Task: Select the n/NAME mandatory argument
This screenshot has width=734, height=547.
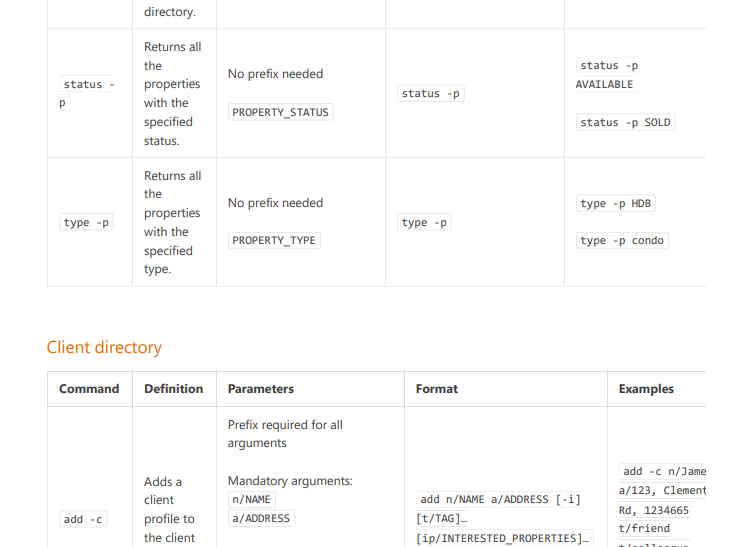Action: (251, 500)
